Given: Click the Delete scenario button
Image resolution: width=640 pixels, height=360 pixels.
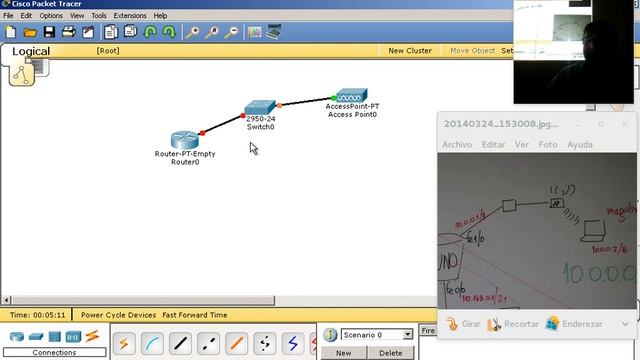Looking at the screenshot, I should 391,353.
